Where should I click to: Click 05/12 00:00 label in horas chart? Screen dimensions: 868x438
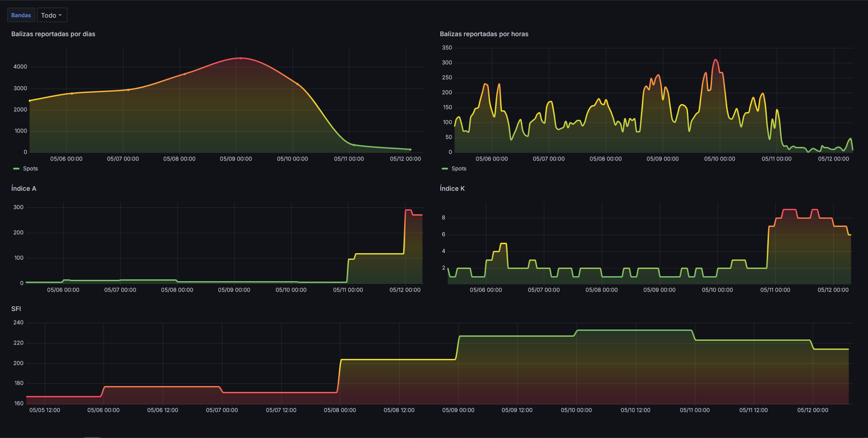coord(834,159)
